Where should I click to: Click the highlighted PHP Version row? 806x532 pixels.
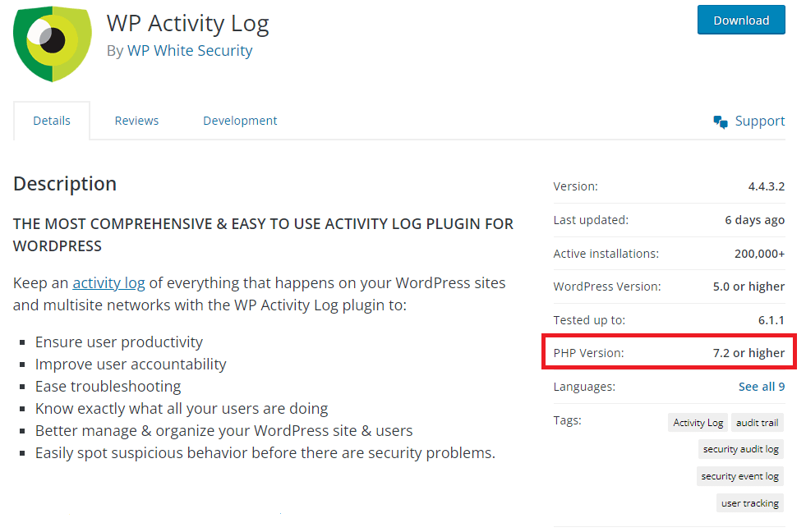point(669,352)
